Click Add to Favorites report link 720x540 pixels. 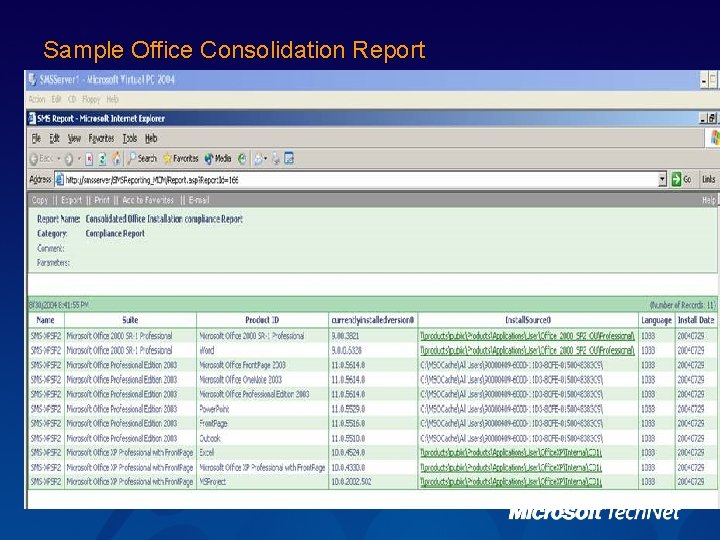pos(148,200)
